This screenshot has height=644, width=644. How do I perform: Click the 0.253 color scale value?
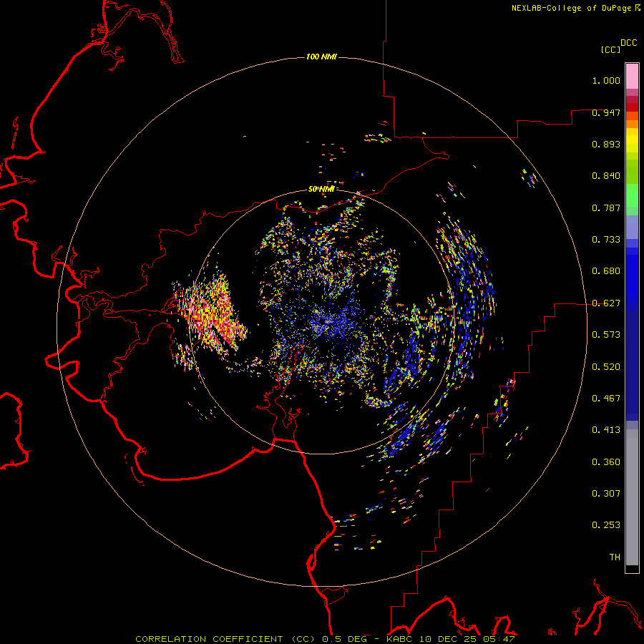tap(606, 525)
